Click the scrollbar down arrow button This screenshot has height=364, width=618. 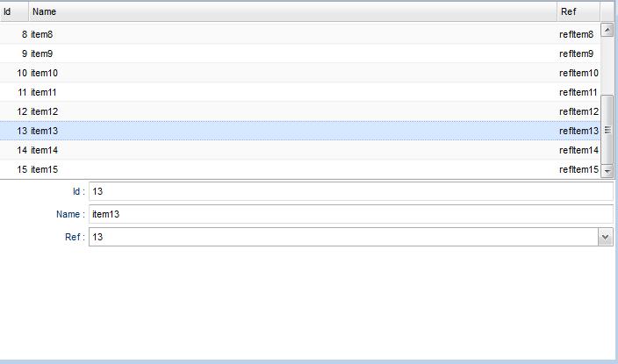click(x=607, y=172)
